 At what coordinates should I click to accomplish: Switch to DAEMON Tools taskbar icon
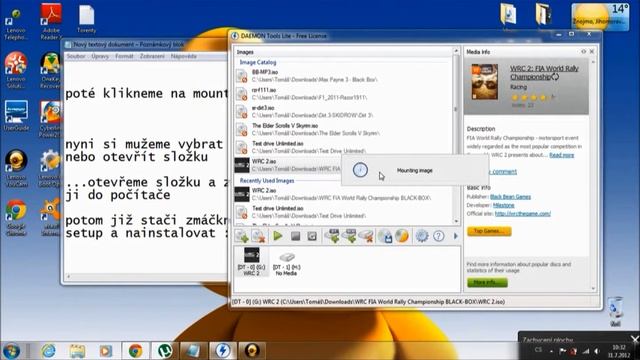point(222,351)
